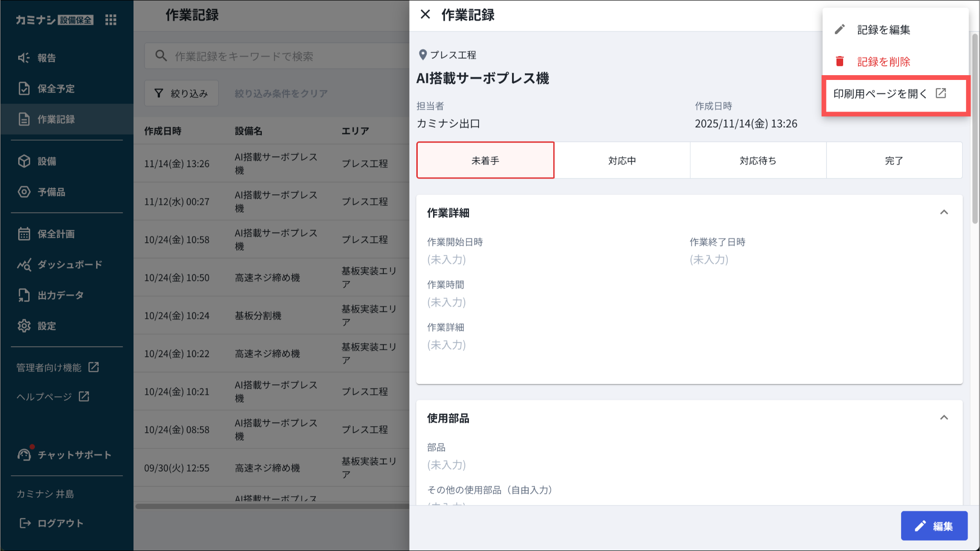
Task: Collapse the 作業詳細 section chevron
Action: pos(944,213)
